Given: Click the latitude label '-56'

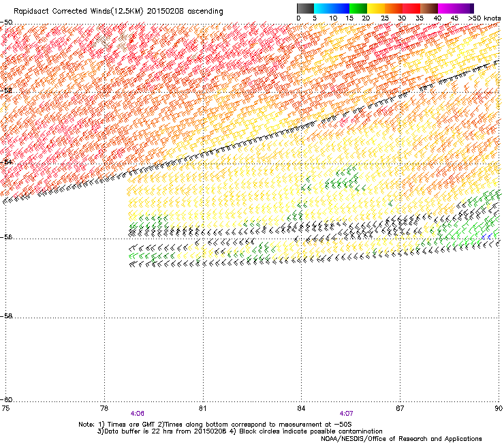Looking at the screenshot, I should [x=6, y=237].
